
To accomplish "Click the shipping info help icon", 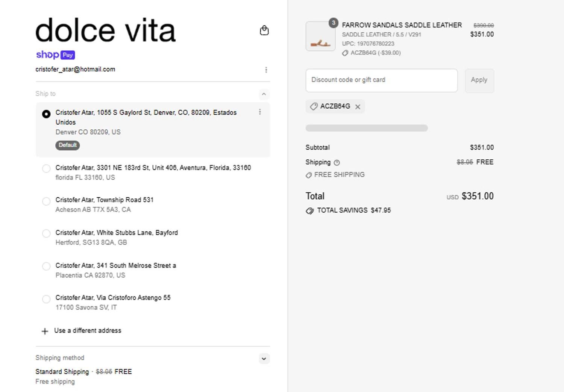I will (x=337, y=163).
